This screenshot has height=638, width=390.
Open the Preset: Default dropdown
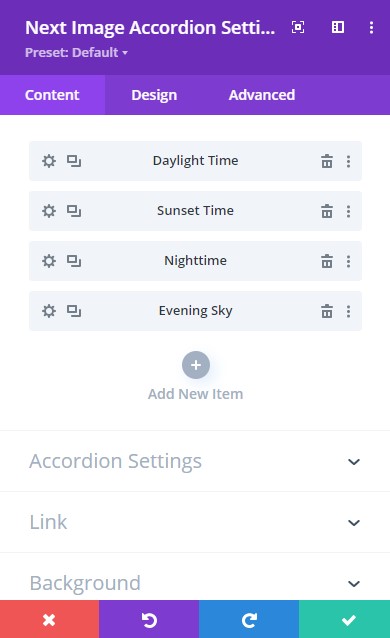(76, 52)
